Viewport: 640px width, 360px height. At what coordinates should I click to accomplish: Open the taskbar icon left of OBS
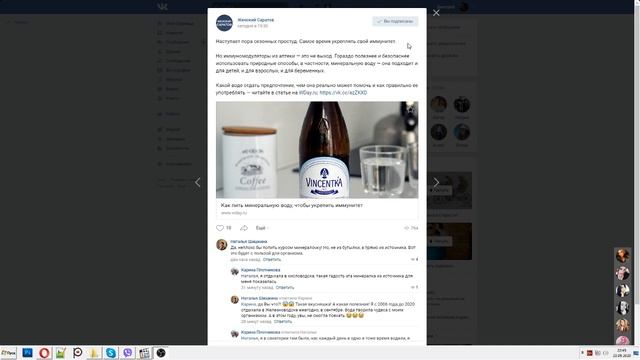[x=144, y=353]
